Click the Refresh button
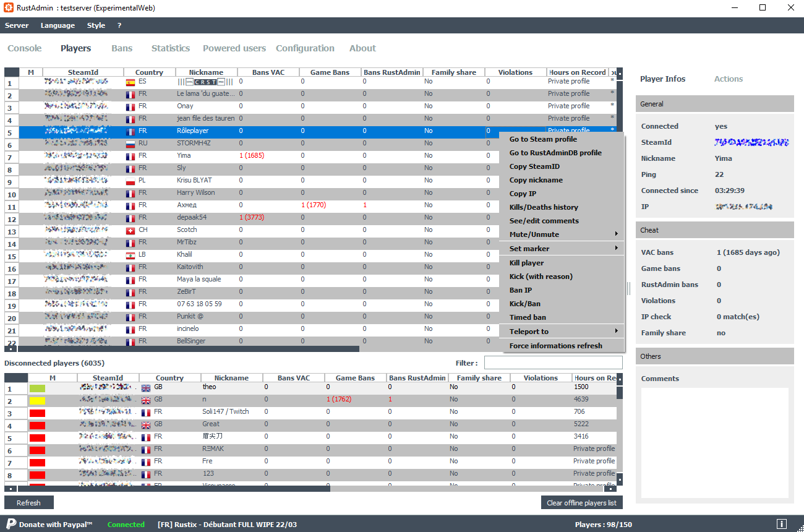 [x=28, y=502]
